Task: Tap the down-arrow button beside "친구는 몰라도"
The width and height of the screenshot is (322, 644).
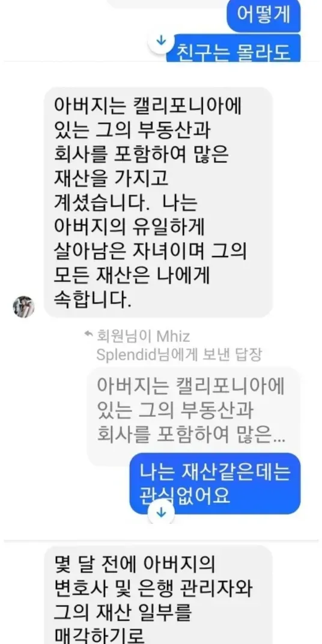Action: click(x=161, y=41)
